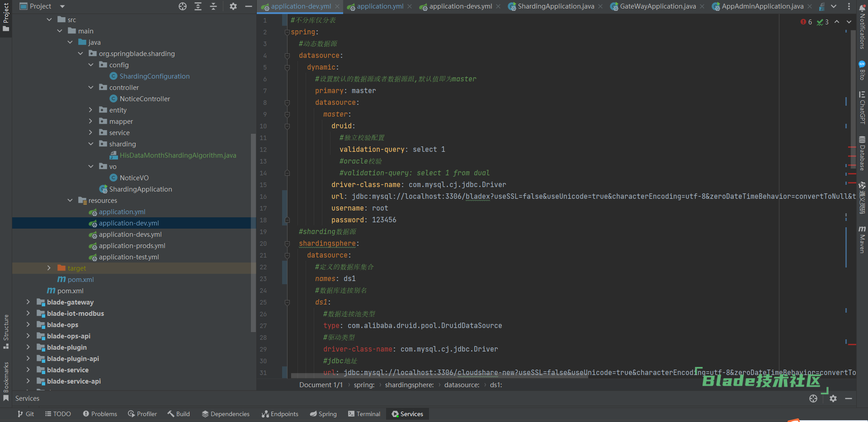The image size is (868, 422).
Task: Collapse the main folder
Action: click(60, 31)
